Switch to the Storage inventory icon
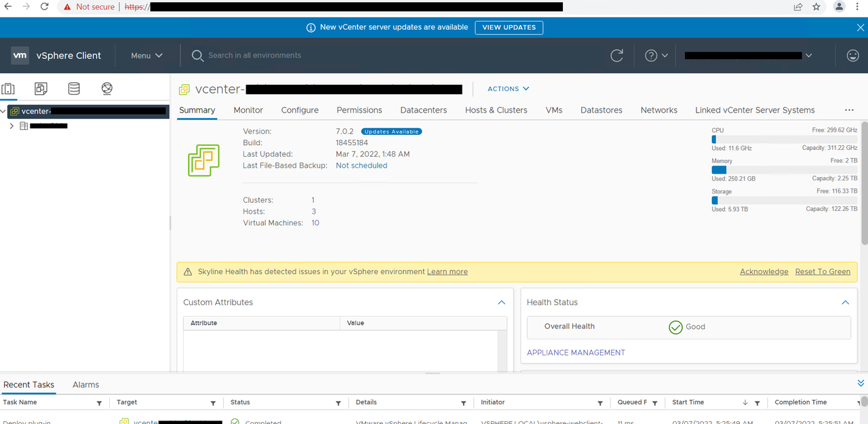Image resolution: width=868 pixels, height=424 pixels. (x=74, y=89)
